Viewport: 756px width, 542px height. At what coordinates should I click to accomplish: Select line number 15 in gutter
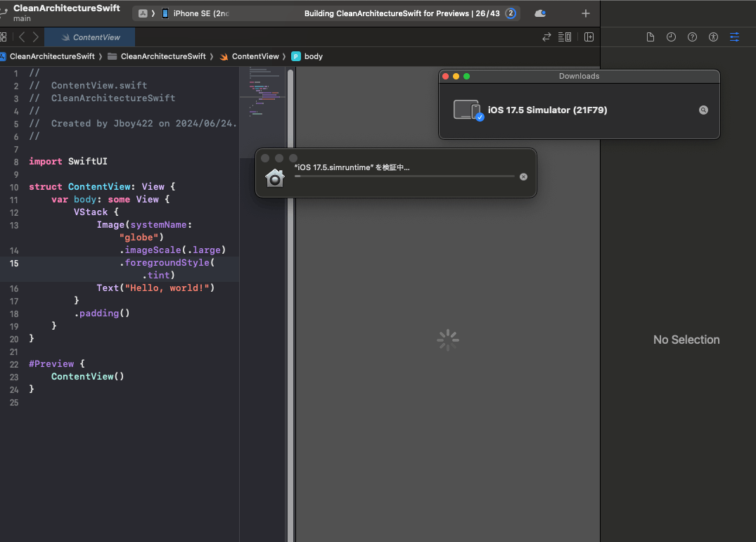(x=14, y=264)
